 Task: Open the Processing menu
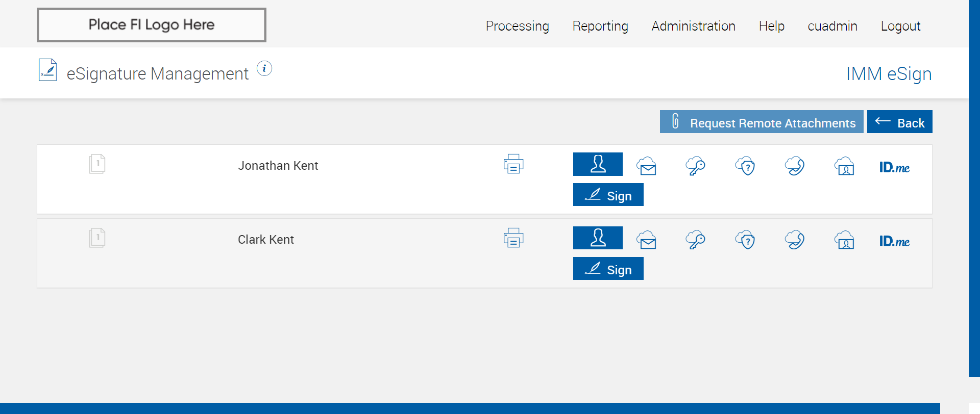pyautogui.click(x=517, y=26)
